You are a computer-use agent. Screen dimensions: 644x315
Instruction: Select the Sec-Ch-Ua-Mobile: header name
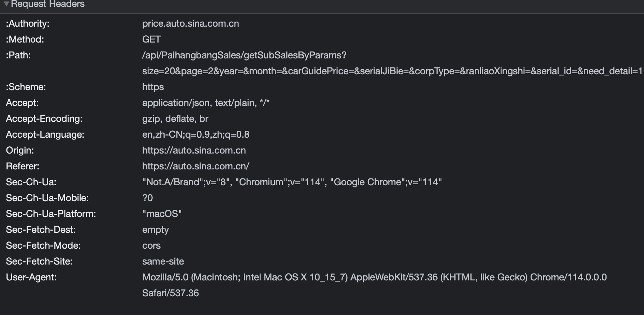[47, 198]
